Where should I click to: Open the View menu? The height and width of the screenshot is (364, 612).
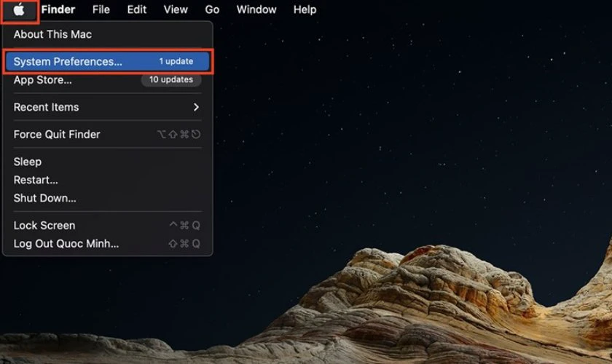pos(175,9)
